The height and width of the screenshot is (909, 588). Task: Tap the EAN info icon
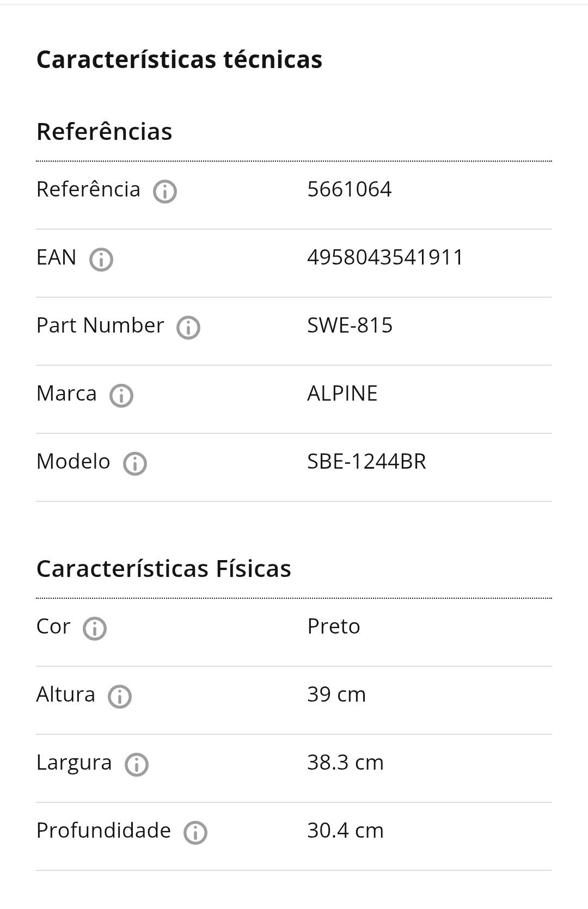(101, 260)
